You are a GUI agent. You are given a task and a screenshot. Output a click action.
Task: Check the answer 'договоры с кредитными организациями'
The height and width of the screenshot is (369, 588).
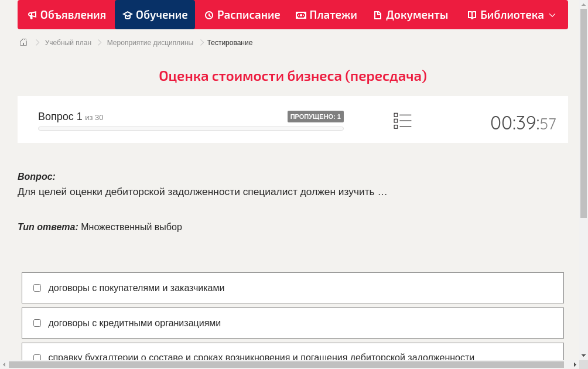37,323
